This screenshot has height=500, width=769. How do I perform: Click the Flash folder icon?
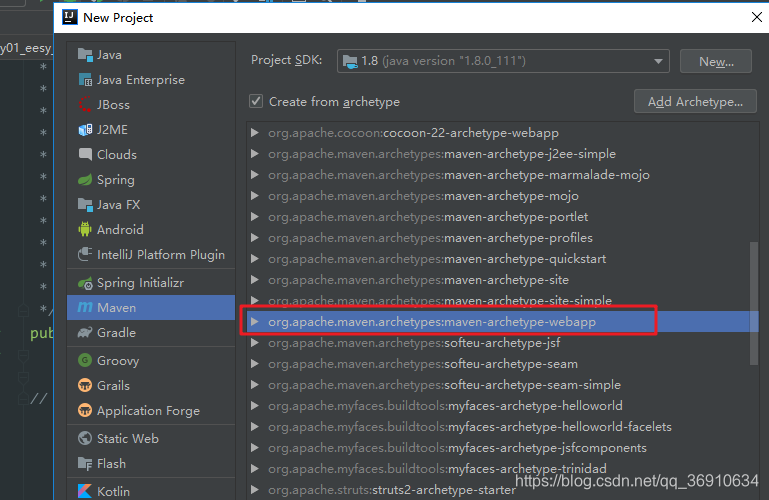pyautogui.click(x=85, y=463)
